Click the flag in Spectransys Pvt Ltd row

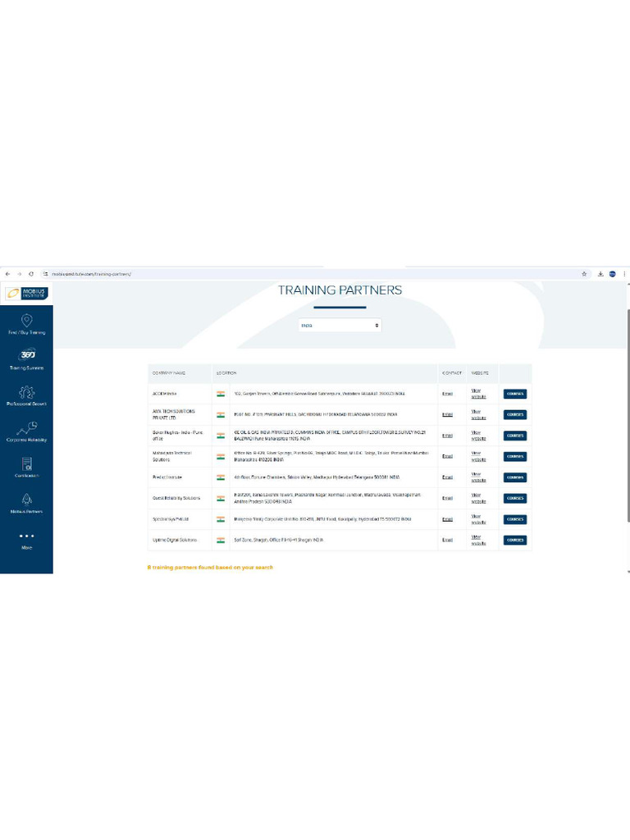(x=221, y=519)
